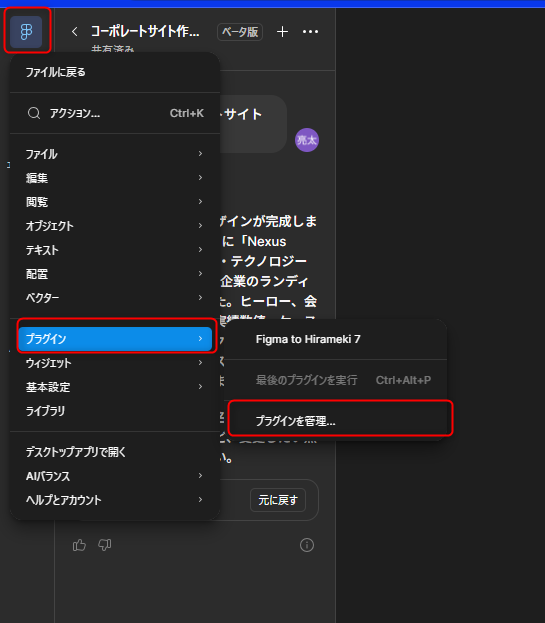Expand the 編集 submenu
This screenshot has height=623, width=545.
tap(115, 178)
